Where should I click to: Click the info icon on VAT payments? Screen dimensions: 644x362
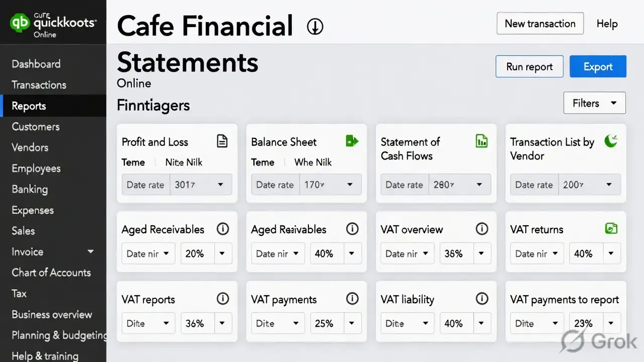[x=352, y=299]
